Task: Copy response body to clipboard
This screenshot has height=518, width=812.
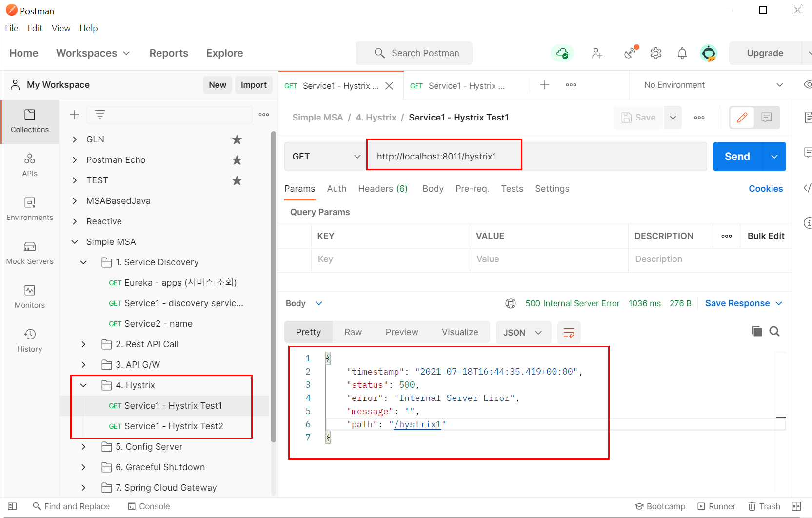Action: pos(756,332)
